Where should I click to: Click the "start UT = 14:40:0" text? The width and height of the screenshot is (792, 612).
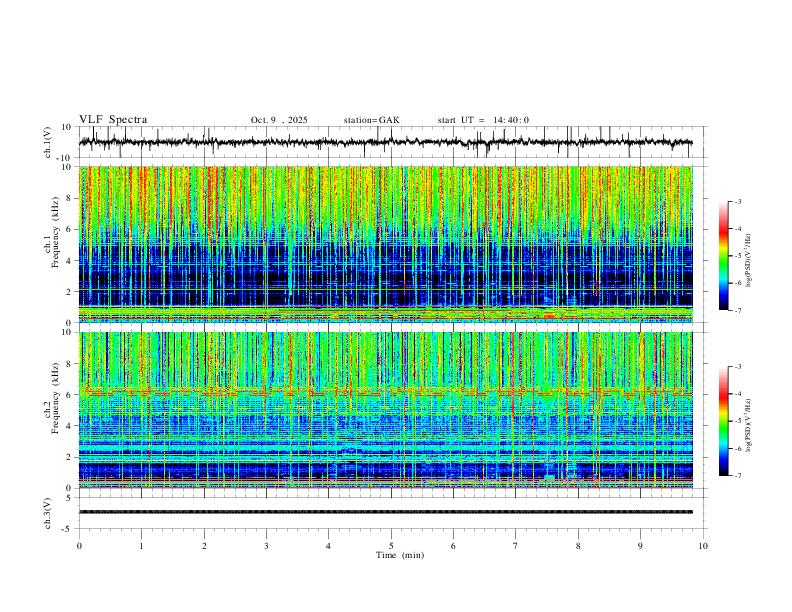(483, 120)
